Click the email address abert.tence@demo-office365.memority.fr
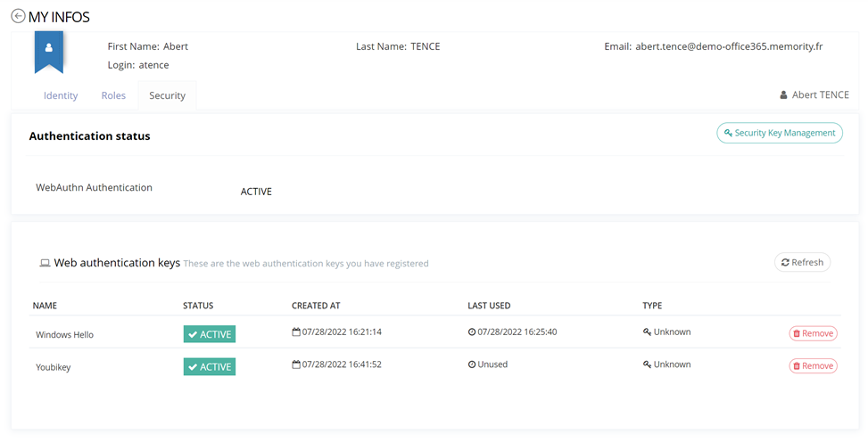 point(729,46)
